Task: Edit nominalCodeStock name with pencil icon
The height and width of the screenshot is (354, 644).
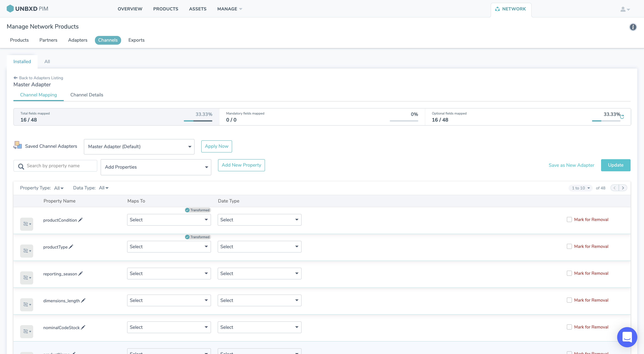Action: click(83, 327)
